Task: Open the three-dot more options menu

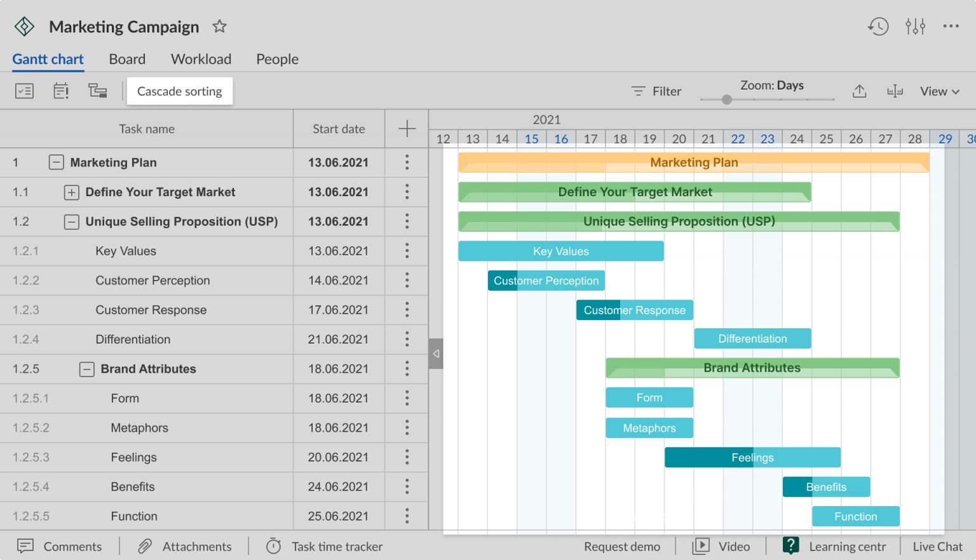Action: (x=951, y=27)
